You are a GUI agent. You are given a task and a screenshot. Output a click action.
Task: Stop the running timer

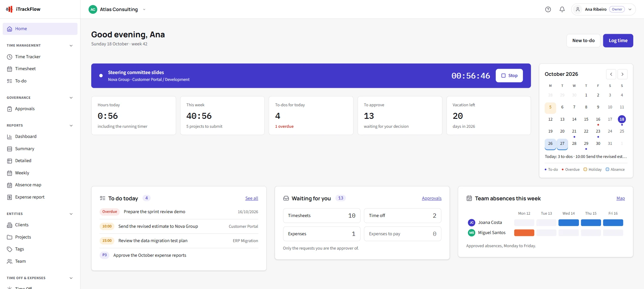[x=509, y=76]
